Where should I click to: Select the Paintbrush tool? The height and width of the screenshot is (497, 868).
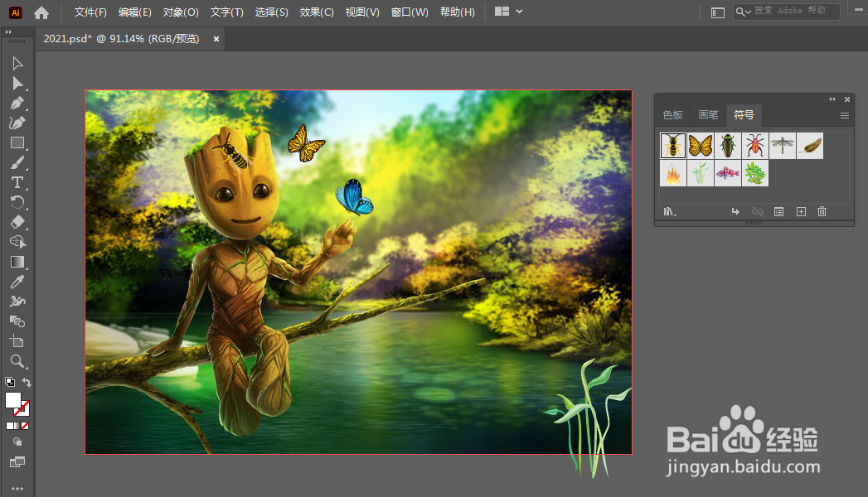point(17,162)
